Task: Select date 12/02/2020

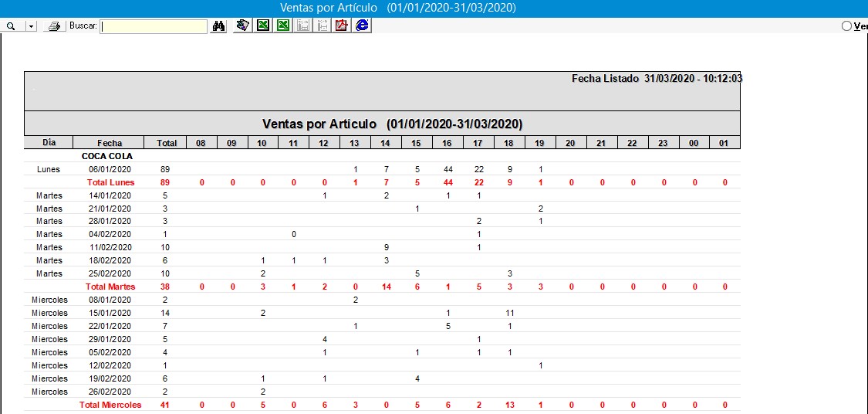Action: click(x=110, y=365)
